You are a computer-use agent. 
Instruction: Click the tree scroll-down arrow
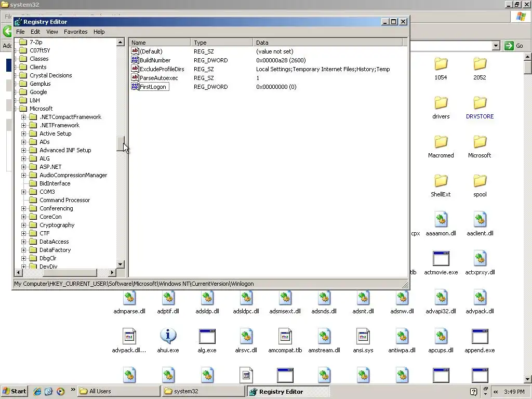tap(121, 264)
